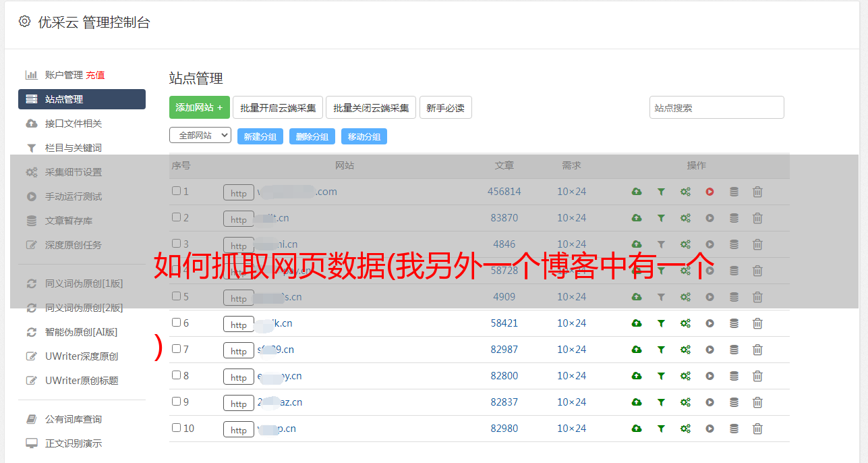Run play icon in row 8
868x463 pixels.
coord(710,376)
